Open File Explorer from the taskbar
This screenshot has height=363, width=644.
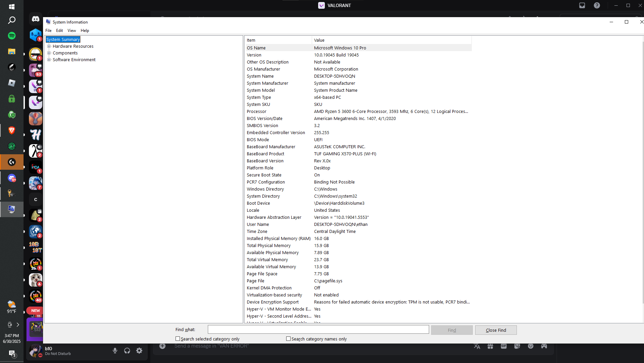pos(12,51)
